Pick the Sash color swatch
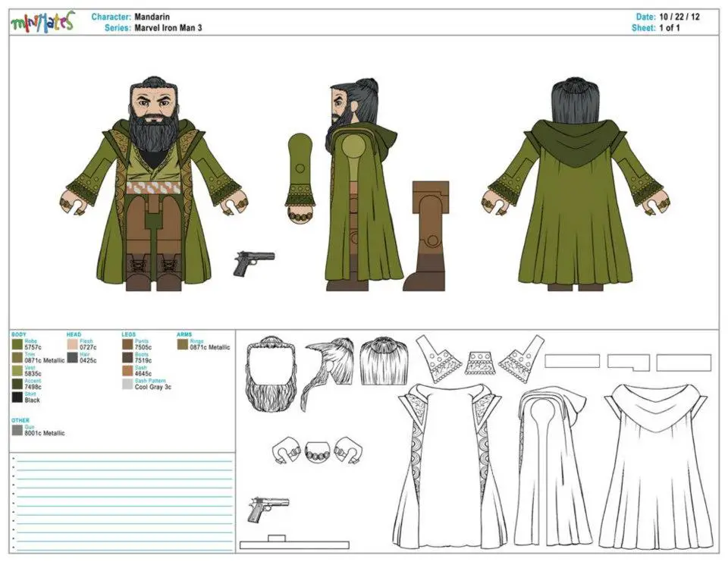 [x=127, y=371]
